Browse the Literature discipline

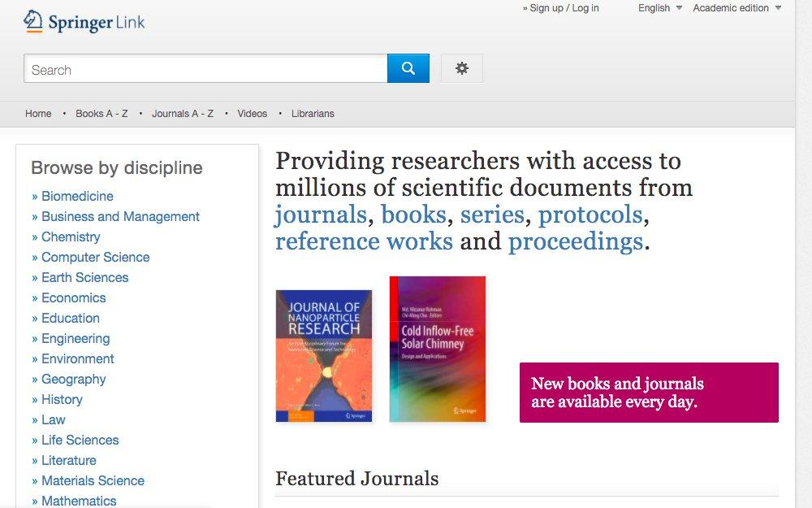(x=69, y=460)
